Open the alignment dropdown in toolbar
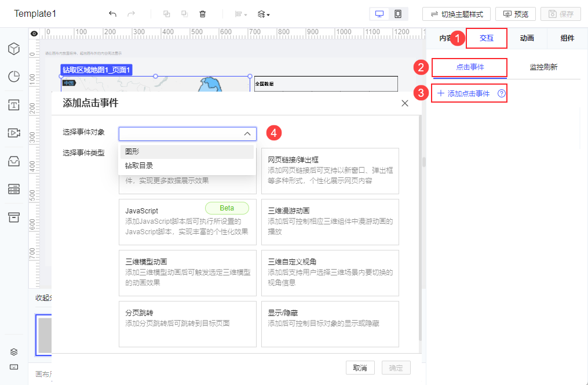The image size is (588, 385). (241, 14)
